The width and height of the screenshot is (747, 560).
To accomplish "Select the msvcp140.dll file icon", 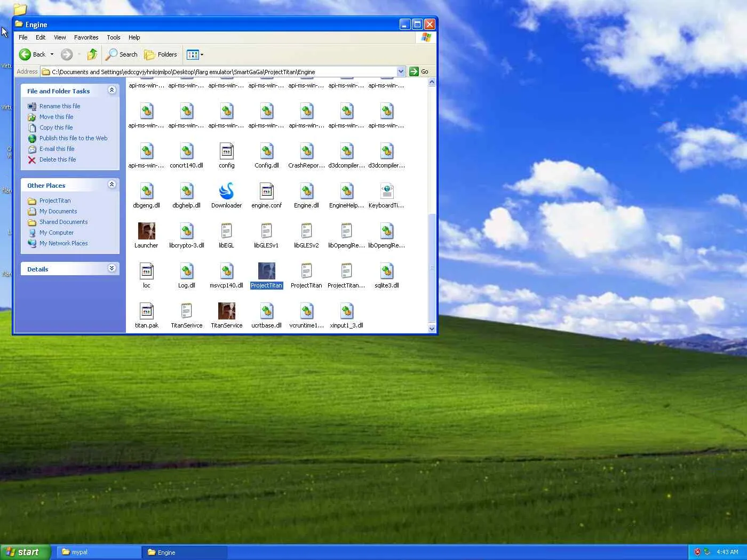I will pyautogui.click(x=226, y=271).
